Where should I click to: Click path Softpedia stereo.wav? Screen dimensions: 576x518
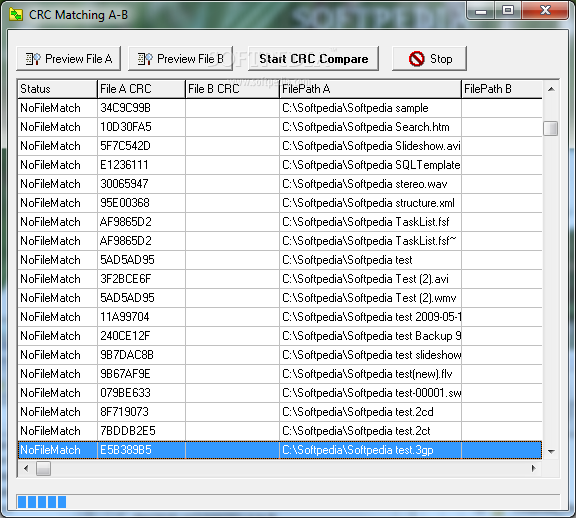coord(364,184)
